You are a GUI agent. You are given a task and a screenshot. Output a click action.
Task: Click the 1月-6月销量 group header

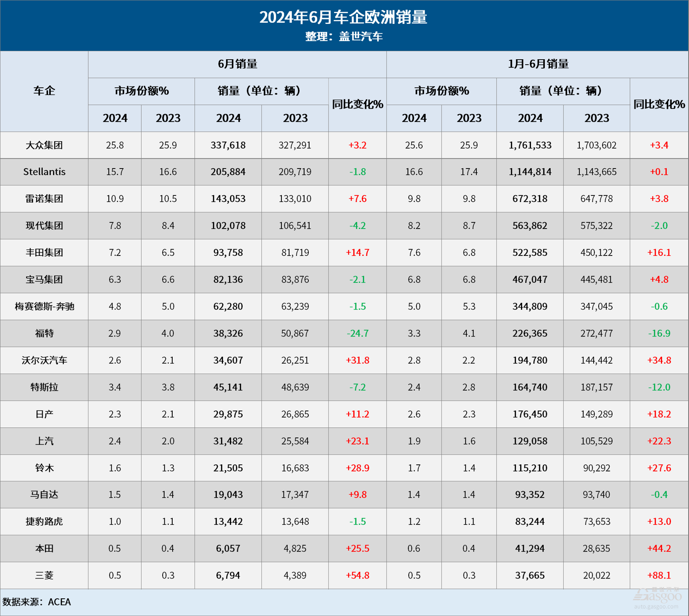click(x=538, y=64)
